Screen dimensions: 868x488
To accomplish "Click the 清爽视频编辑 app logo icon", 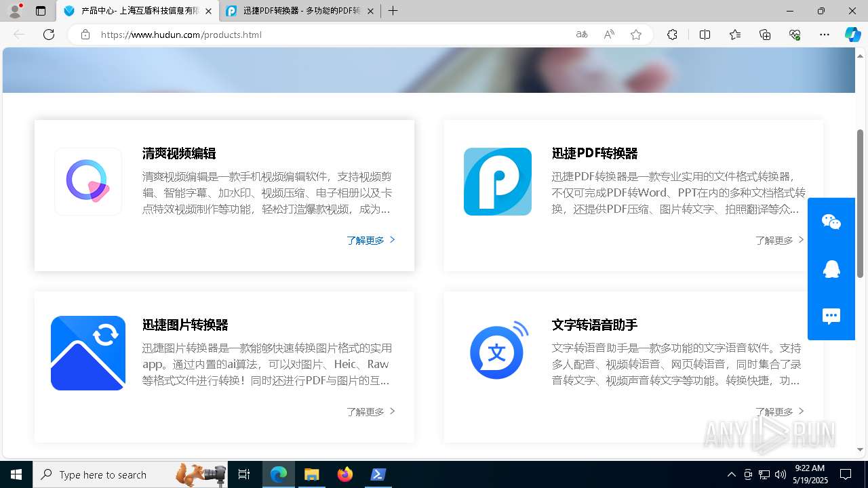I will coord(88,182).
